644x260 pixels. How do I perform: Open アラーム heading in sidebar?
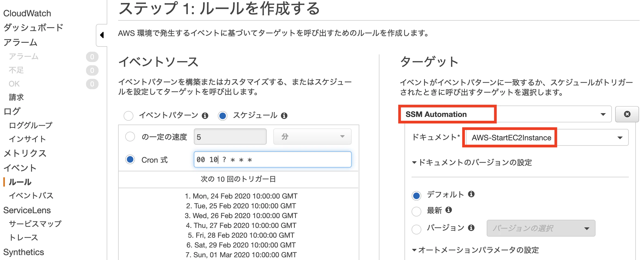[20, 42]
